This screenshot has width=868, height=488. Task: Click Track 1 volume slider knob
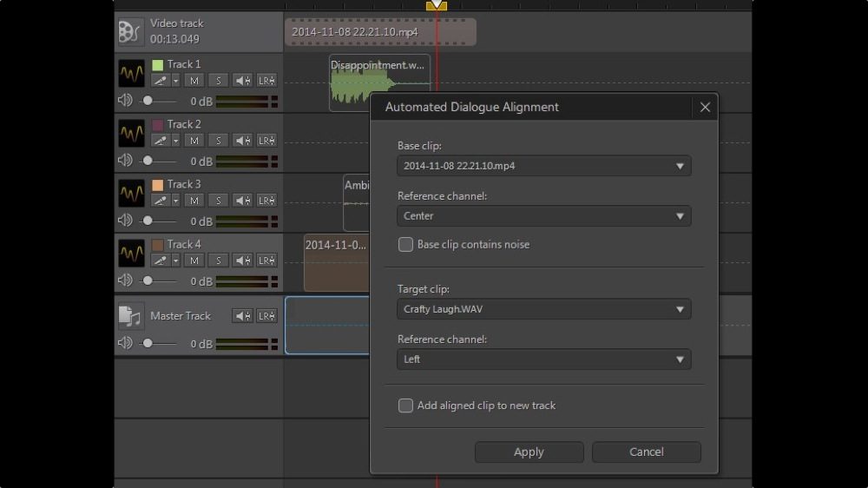pyautogui.click(x=148, y=101)
